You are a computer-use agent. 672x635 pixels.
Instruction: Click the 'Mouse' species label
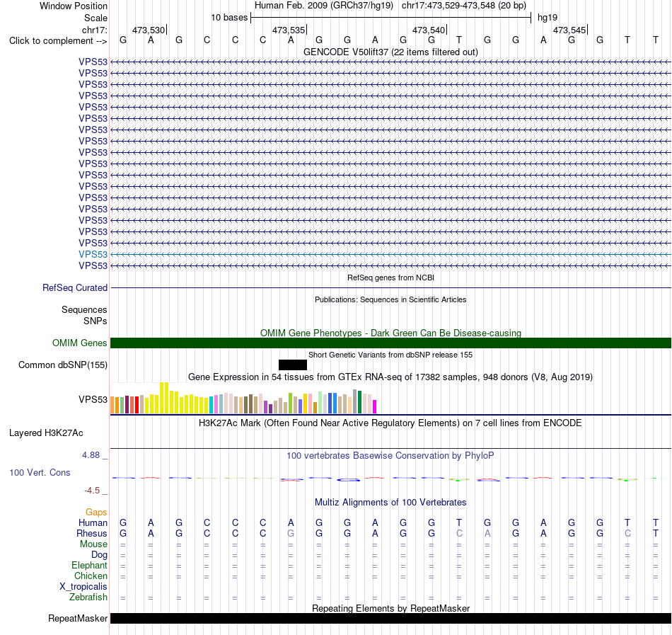click(x=93, y=544)
